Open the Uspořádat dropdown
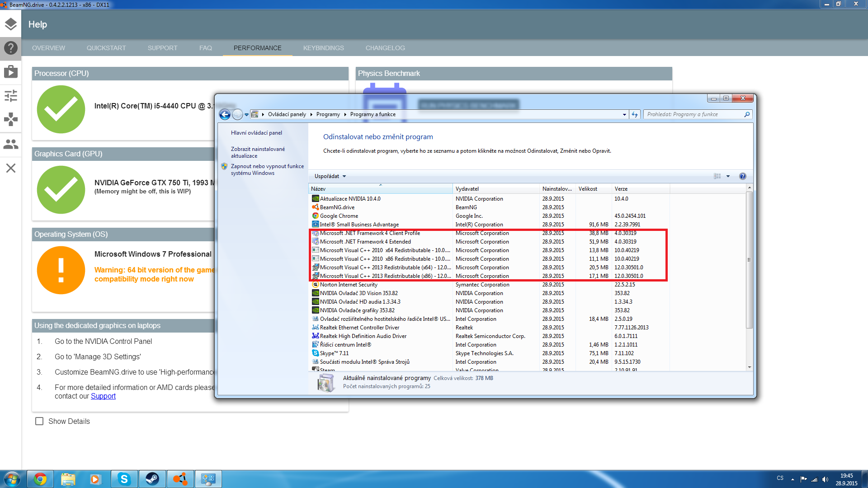 click(x=330, y=176)
